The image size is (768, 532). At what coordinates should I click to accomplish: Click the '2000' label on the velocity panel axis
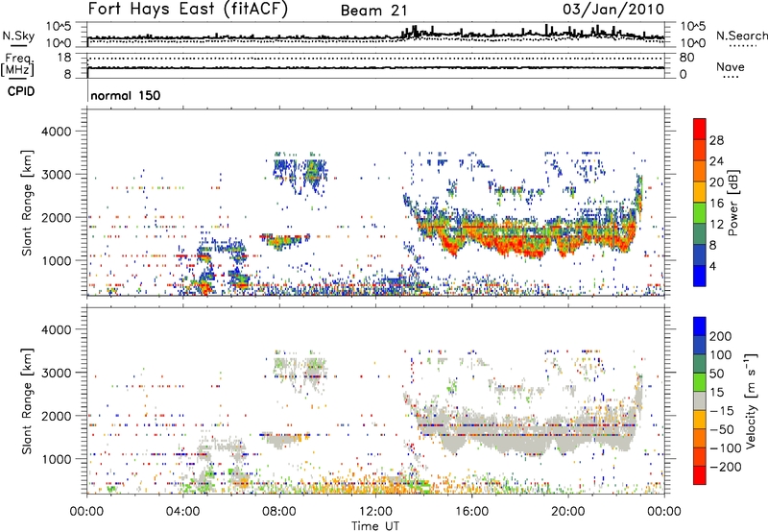click(56, 416)
